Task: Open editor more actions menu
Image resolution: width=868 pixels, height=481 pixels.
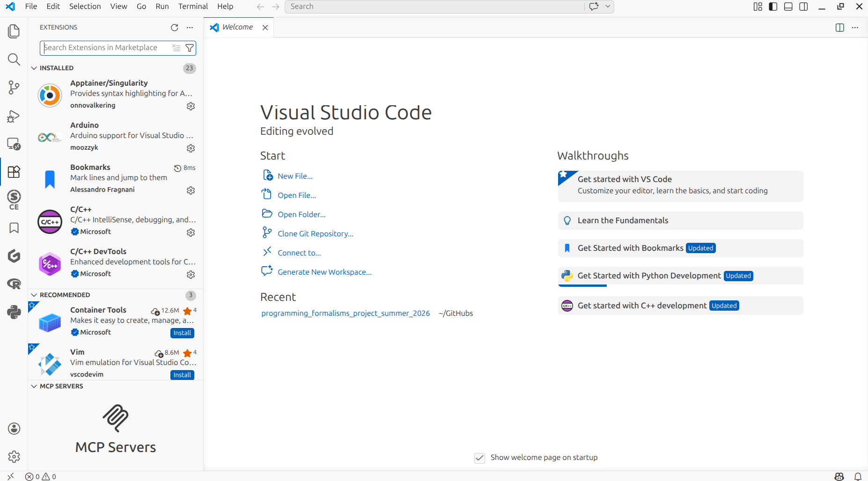Action: 855,28
